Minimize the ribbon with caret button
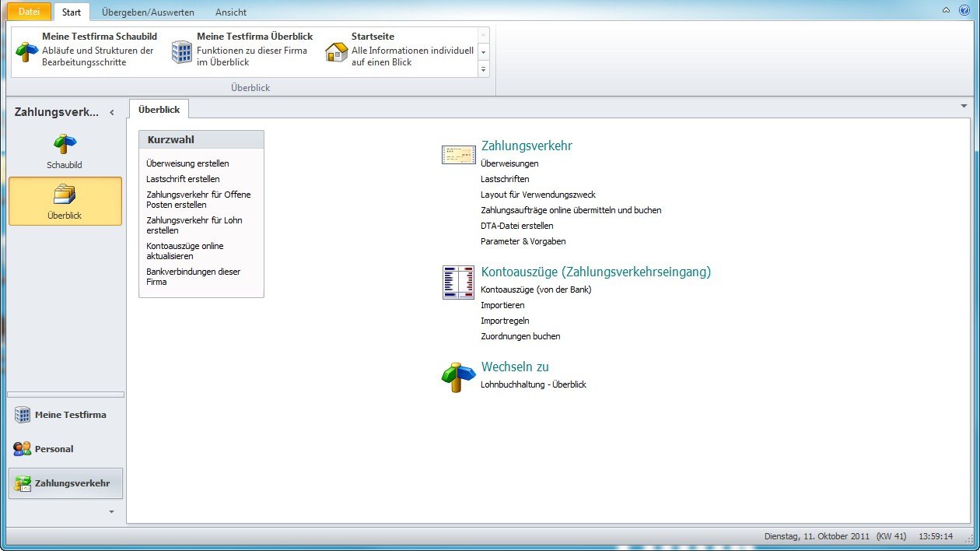 click(x=947, y=10)
